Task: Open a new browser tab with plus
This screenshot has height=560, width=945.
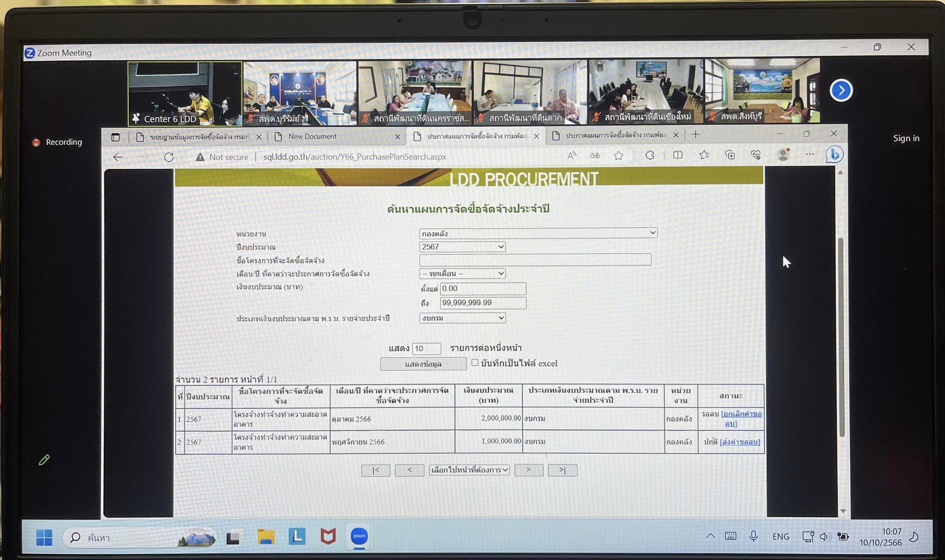Action: tap(696, 135)
